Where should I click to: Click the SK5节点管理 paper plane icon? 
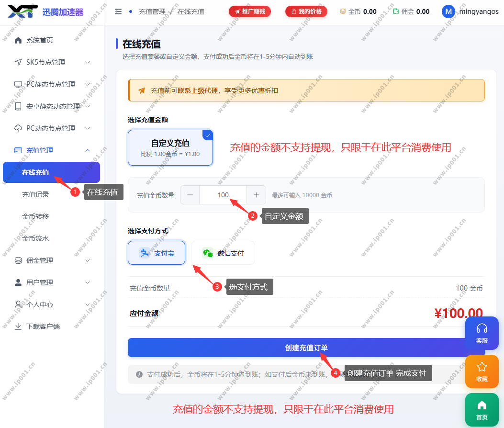(18, 62)
